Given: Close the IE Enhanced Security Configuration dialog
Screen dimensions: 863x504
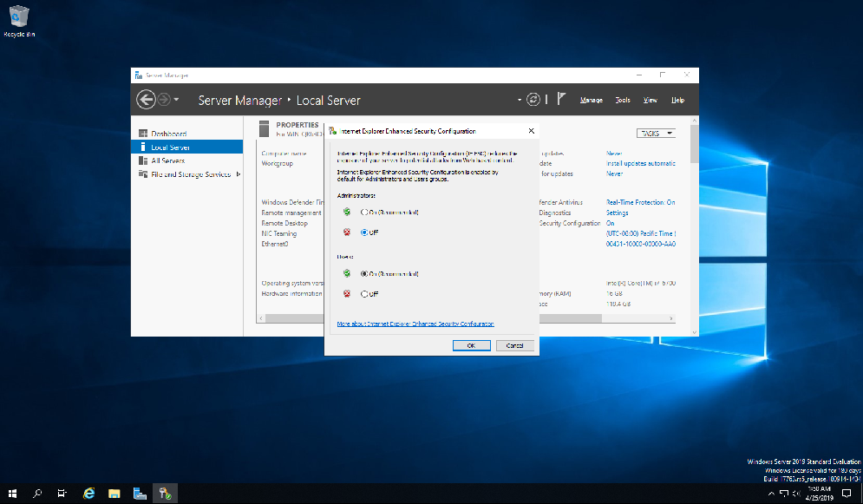Looking at the screenshot, I should tap(531, 131).
